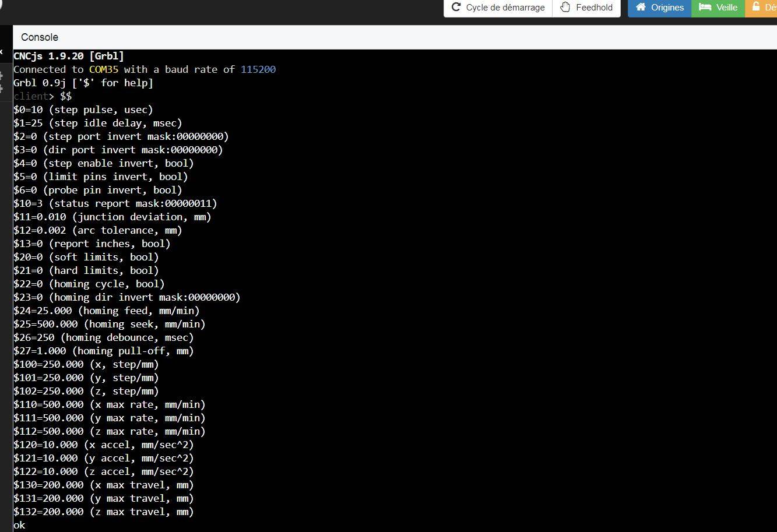This screenshot has width=777, height=532.
Task: Click the orange unlock button
Action: (x=761, y=8)
